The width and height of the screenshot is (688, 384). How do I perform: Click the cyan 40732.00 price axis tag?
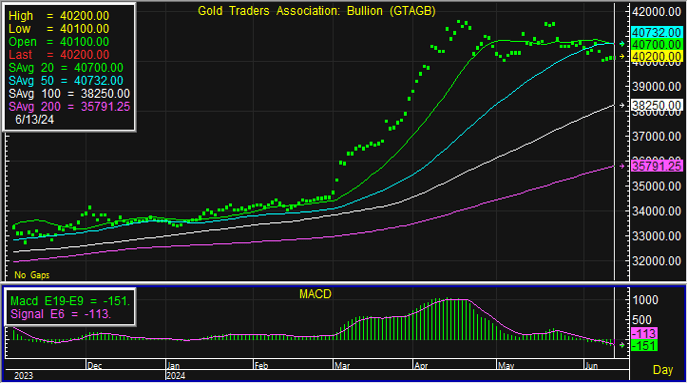coord(656,33)
